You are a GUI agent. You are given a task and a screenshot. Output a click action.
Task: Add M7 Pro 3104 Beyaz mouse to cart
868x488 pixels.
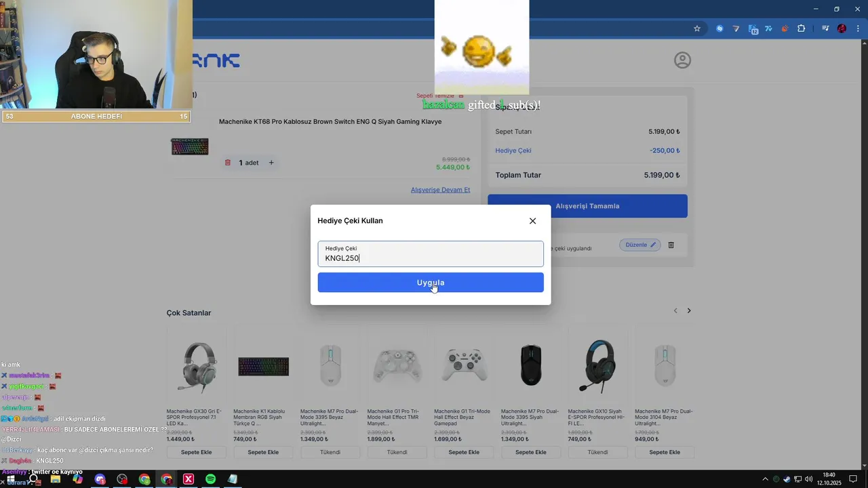665,452
